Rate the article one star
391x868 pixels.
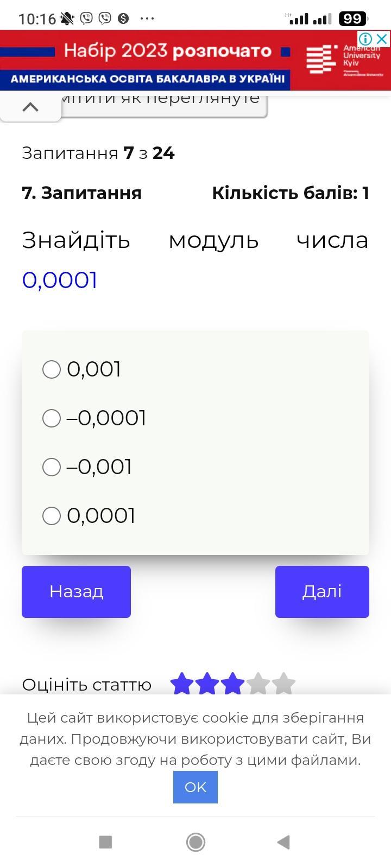click(x=182, y=684)
